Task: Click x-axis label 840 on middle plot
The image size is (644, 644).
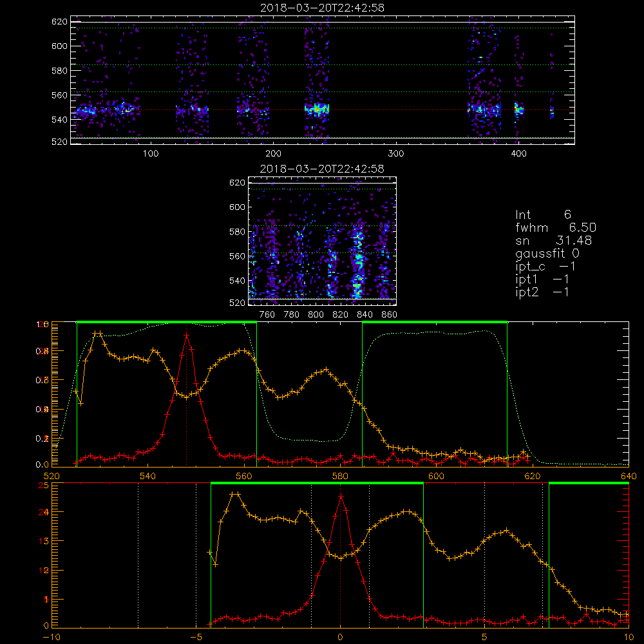Action: 365,315
